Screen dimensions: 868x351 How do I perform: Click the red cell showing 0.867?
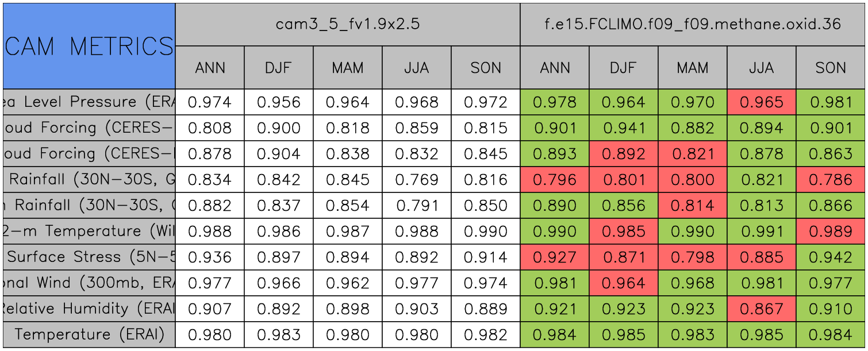pos(762,308)
